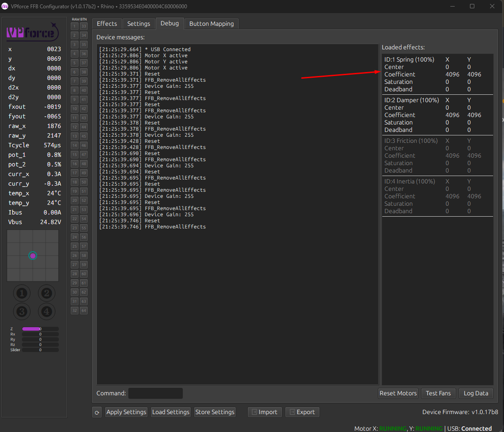
Task: Click the ID:1 Spring (100%) effect header
Action: pos(409,59)
